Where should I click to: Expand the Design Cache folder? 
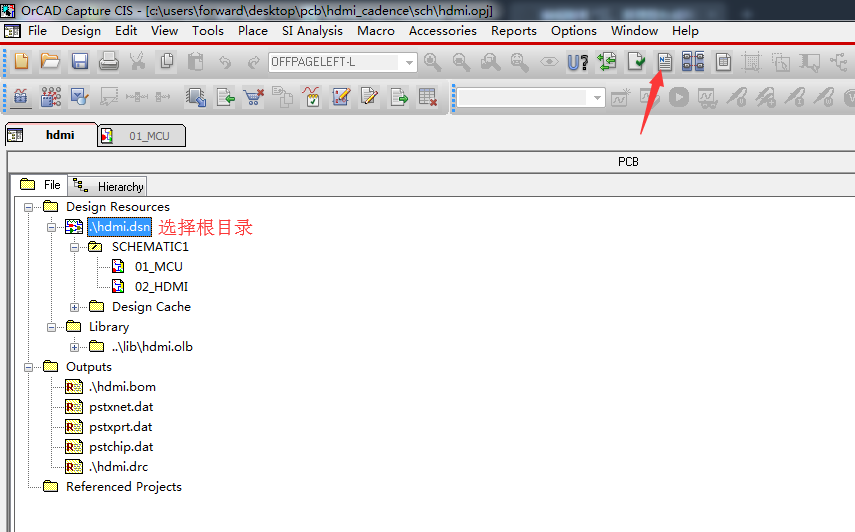pos(74,307)
